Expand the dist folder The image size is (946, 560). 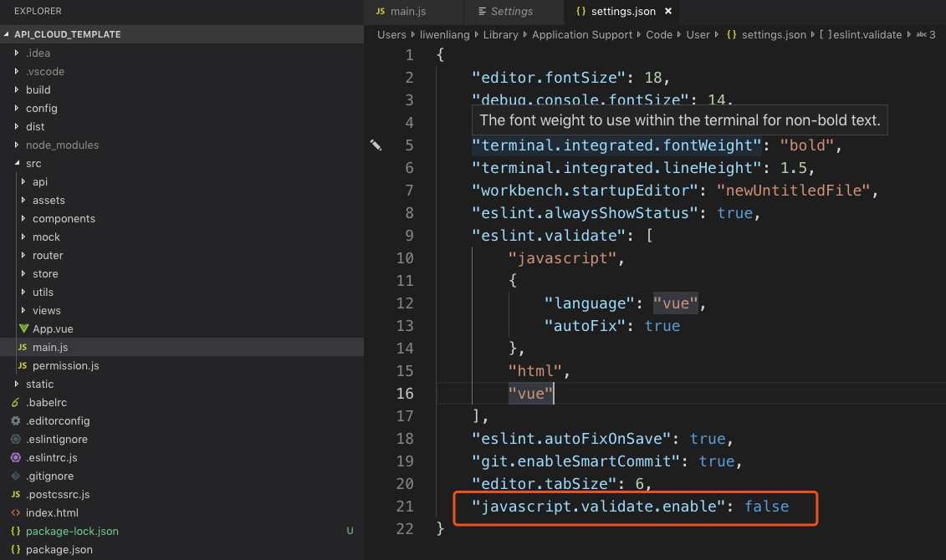[x=17, y=126]
